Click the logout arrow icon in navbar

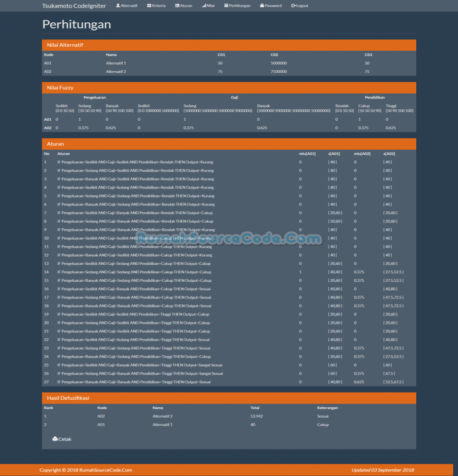[293, 6]
